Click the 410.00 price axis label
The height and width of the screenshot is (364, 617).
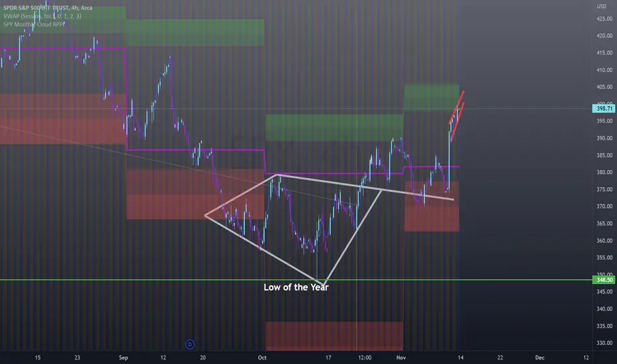click(x=604, y=70)
